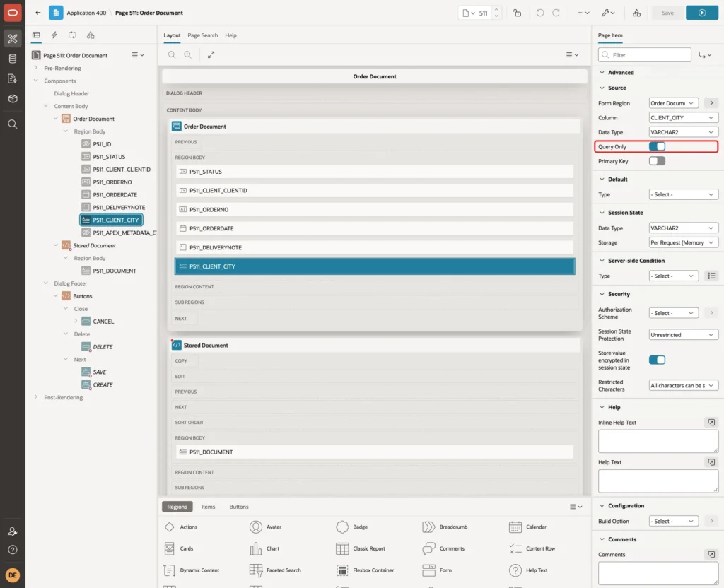Open the Storage Per Request dropdown

tap(684, 242)
